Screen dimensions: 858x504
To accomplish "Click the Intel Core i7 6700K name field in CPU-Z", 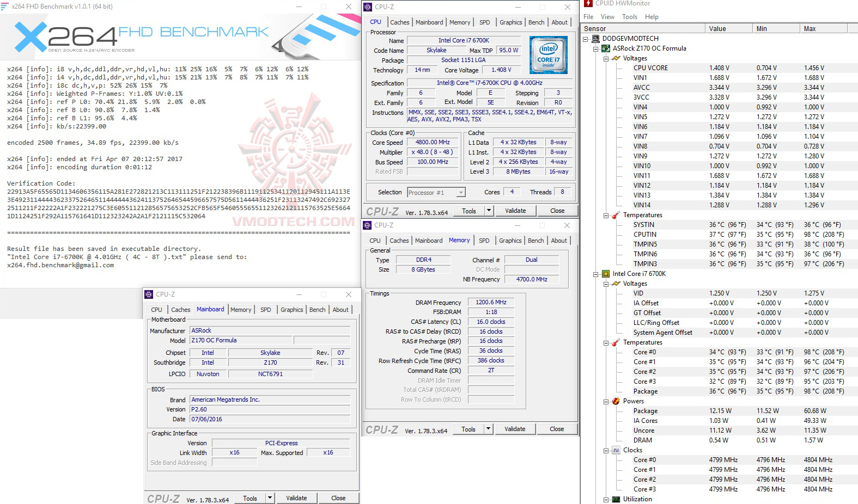I will pos(464,40).
